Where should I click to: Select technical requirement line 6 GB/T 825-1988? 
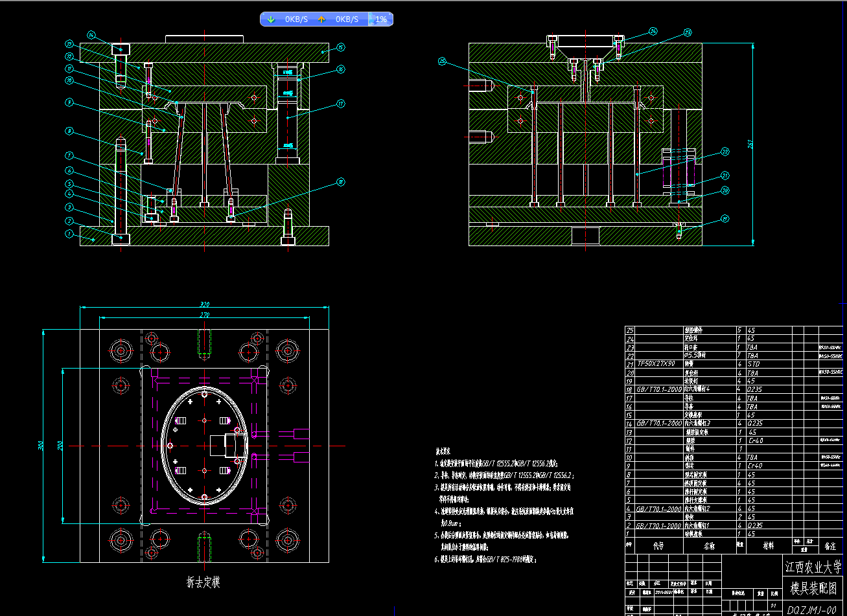[487, 558]
